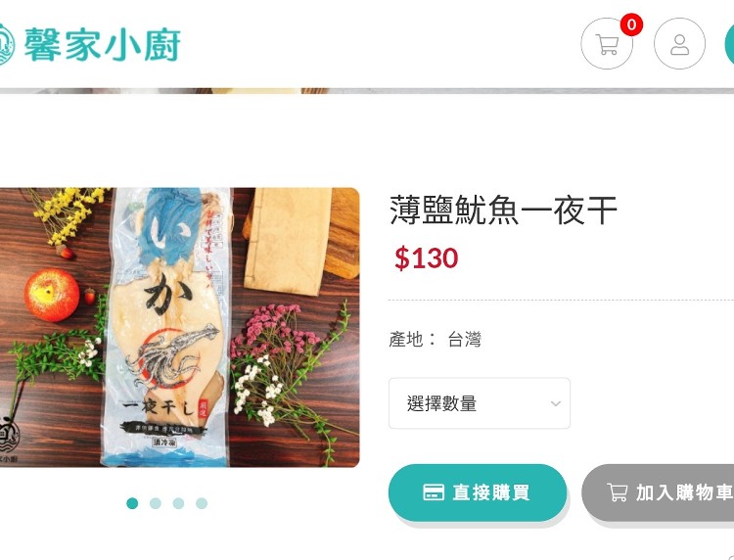The width and height of the screenshot is (734, 560).
Task: Click the credit card icon inside 直接購買
Action: pos(434,492)
